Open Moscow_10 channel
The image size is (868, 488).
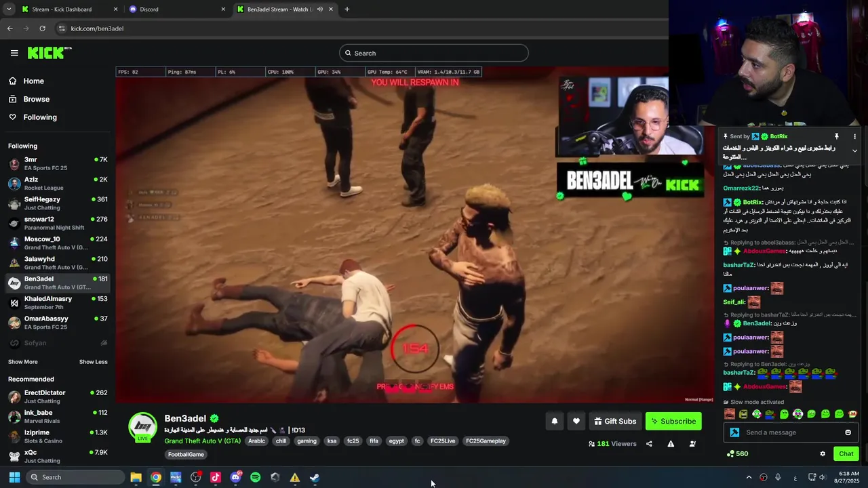point(58,243)
